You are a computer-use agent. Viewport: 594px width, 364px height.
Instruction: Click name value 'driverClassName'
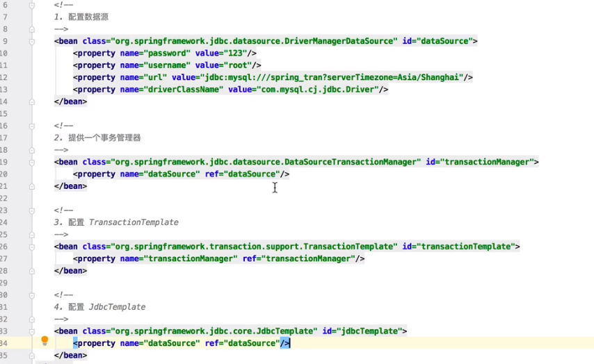pyautogui.click(x=184, y=90)
